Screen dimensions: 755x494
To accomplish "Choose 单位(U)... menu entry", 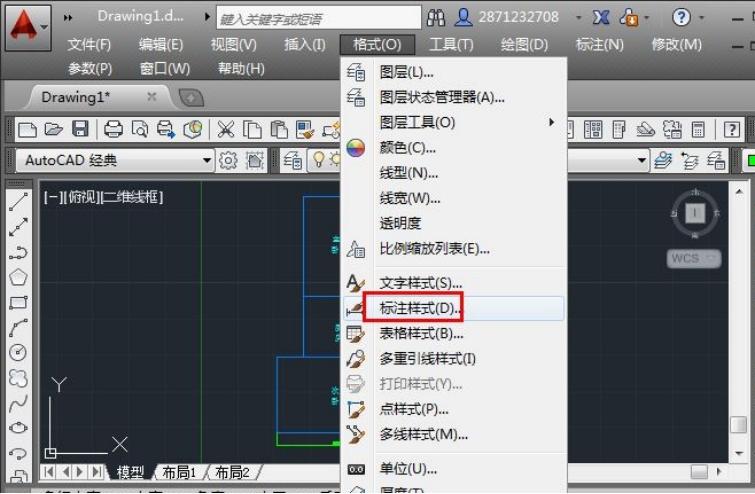I will point(453,468).
